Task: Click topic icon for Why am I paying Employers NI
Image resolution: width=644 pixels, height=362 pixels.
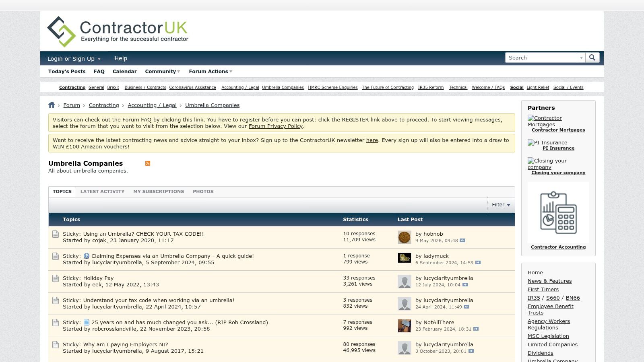Action: (56, 345)
